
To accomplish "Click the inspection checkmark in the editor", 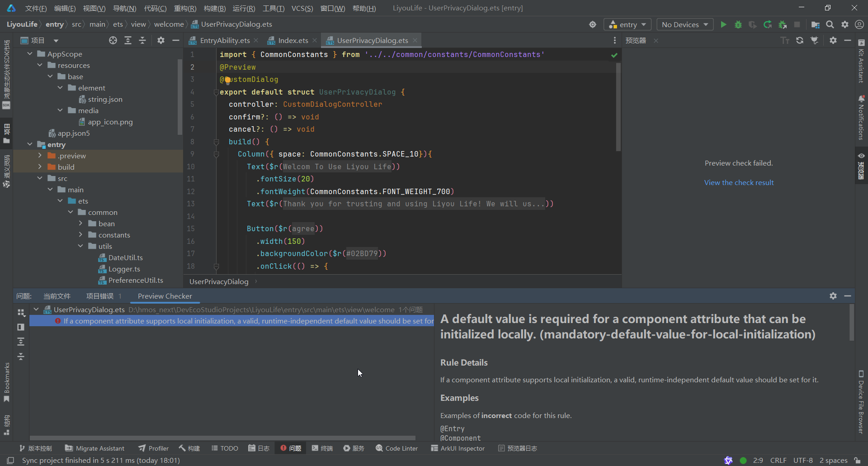I will (614, 55).
